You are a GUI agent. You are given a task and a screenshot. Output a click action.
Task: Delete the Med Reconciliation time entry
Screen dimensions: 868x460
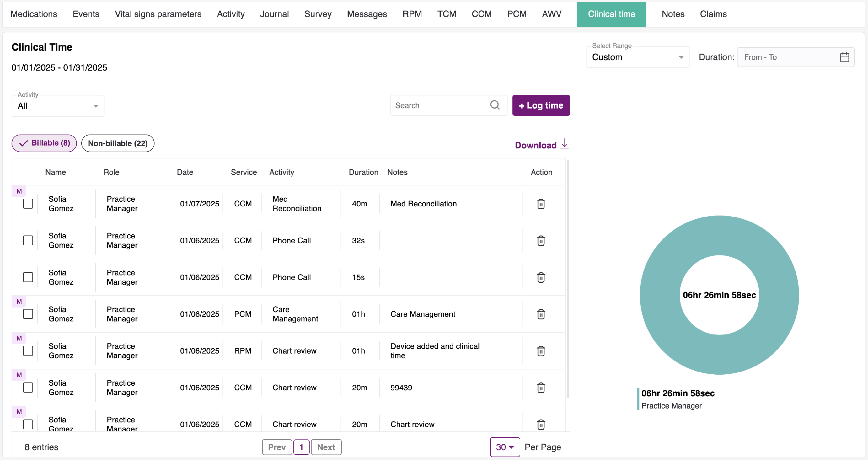click(541, 204)
